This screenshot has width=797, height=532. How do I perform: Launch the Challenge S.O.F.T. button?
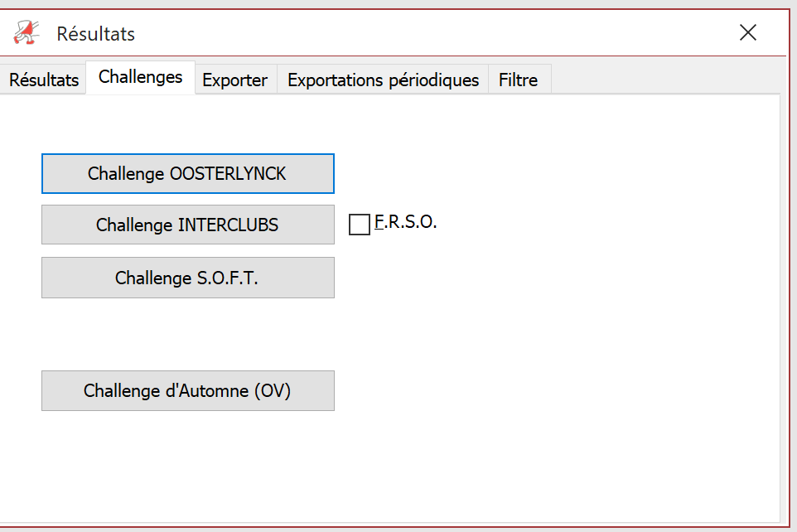tap(187, 278)
